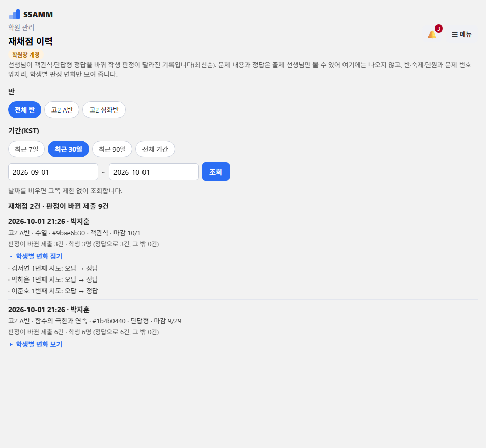Click the 날짜를 비우면 hint text

[65, 191]
